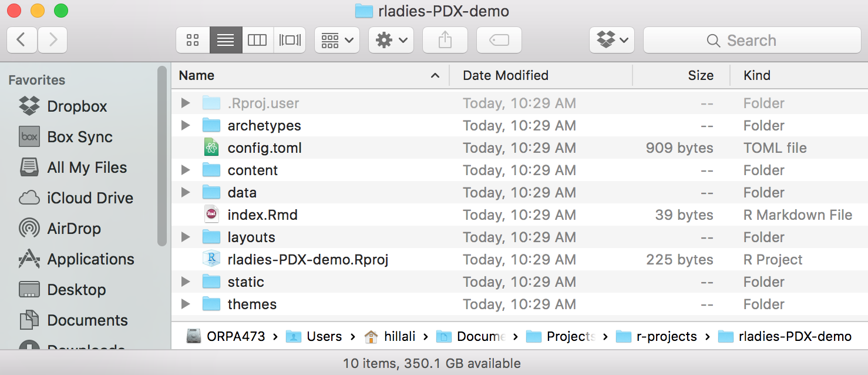Open the Arrange items dropdown
The height and width of the screenshot is (375, 868).
click(337, 40)
